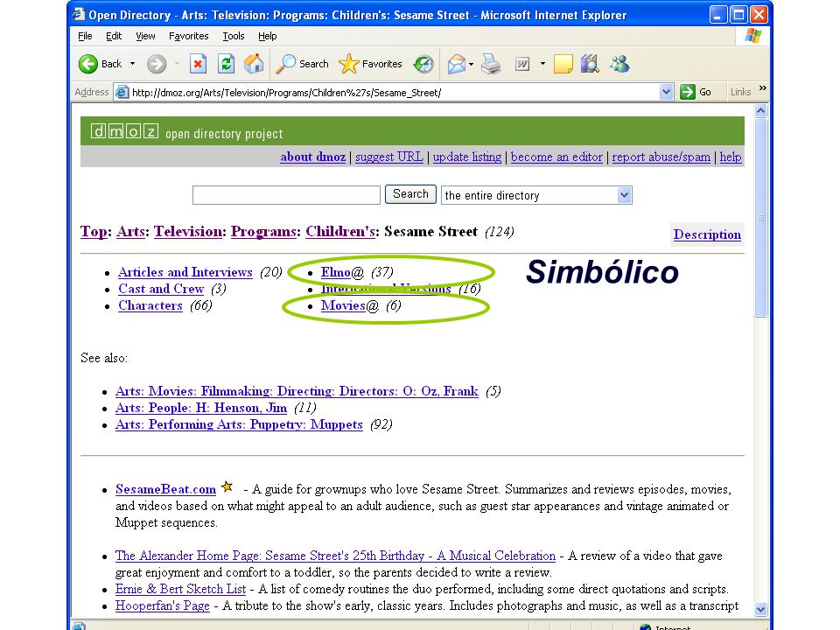Click into the dmoz search text box

(287, 195)
